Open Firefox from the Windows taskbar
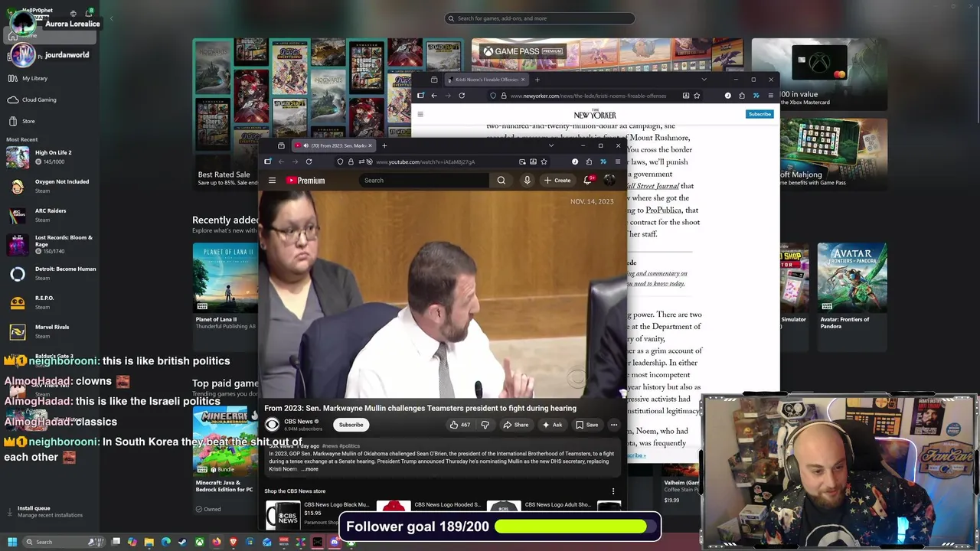The height and width of the screenshot is (551, 980). click(217, 542)
